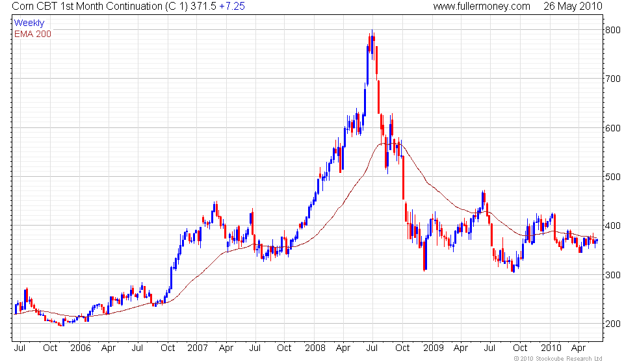Click the price change +7.25
This screenshot has height=364, width=637.
coord(232,6)
